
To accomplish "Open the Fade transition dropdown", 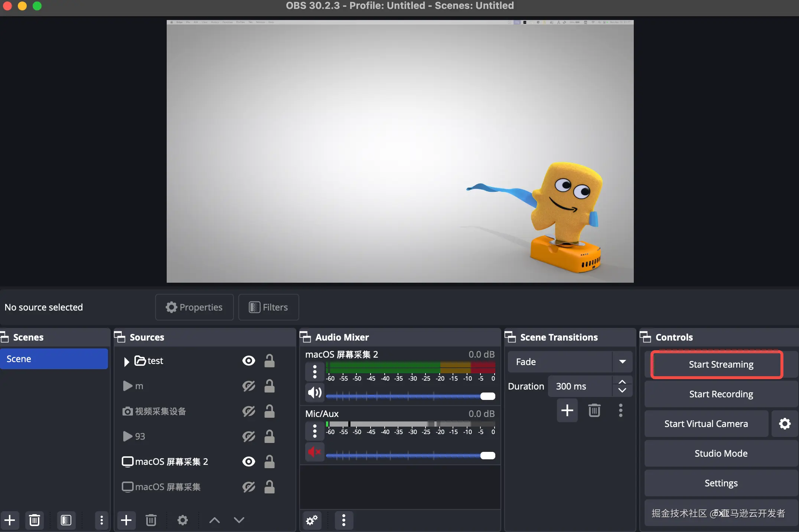I will 622,362.
